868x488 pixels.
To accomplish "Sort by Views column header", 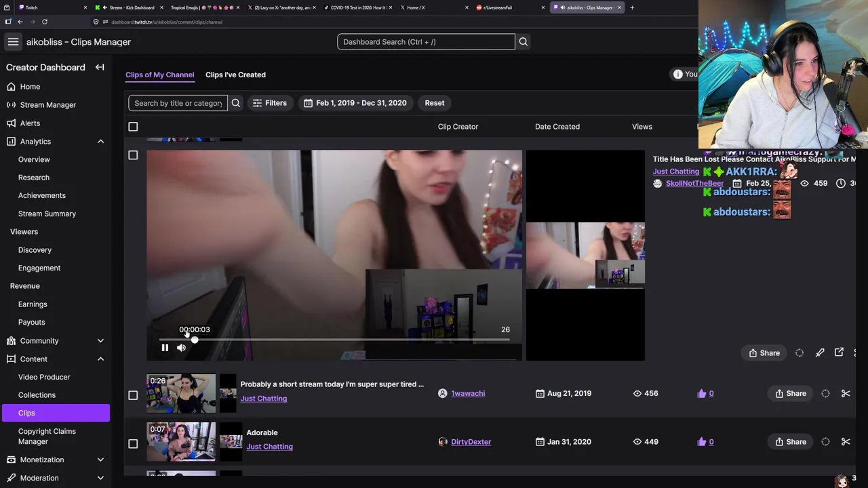I will (x=642, y=127).
